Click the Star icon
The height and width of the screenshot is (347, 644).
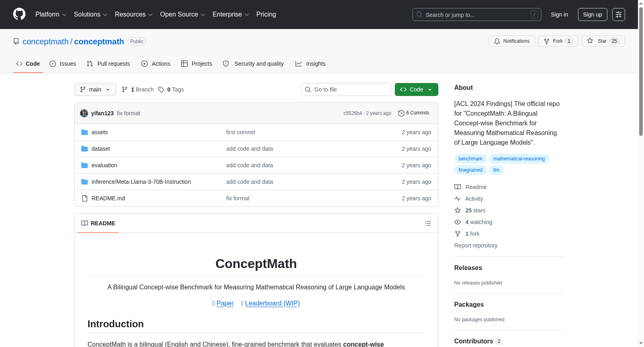point(590,41)
